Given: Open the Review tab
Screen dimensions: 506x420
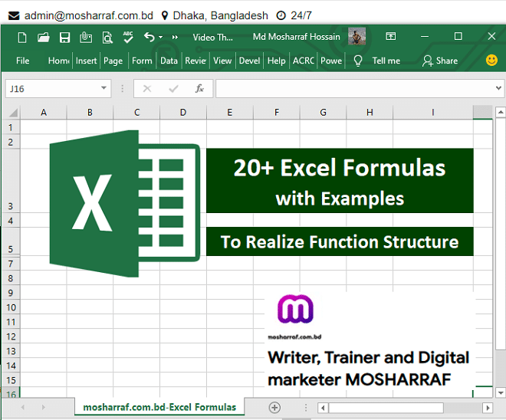Looking at the screenshot, I should coord(195,61).
